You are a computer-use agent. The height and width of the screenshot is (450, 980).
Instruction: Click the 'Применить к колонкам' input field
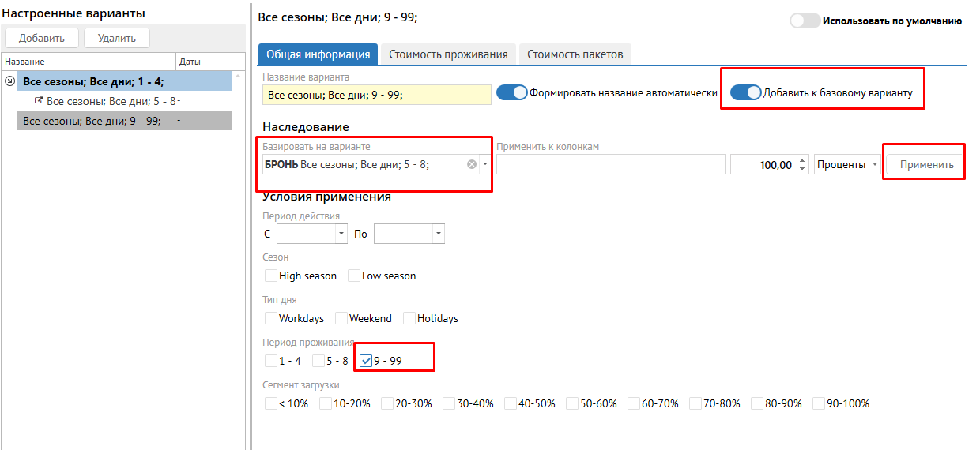(610, 164)
